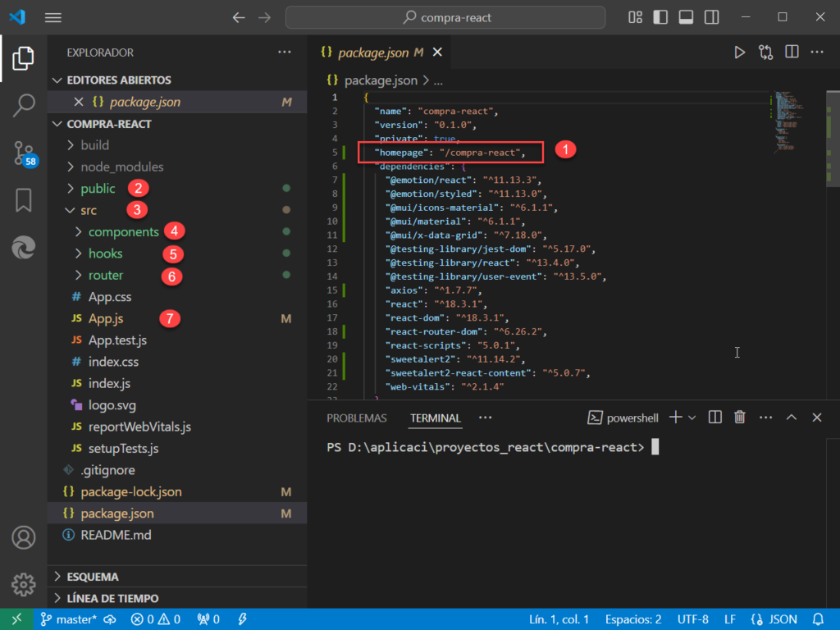
Task: Create a new terminal with the plus icon
Action: point(675,418)
